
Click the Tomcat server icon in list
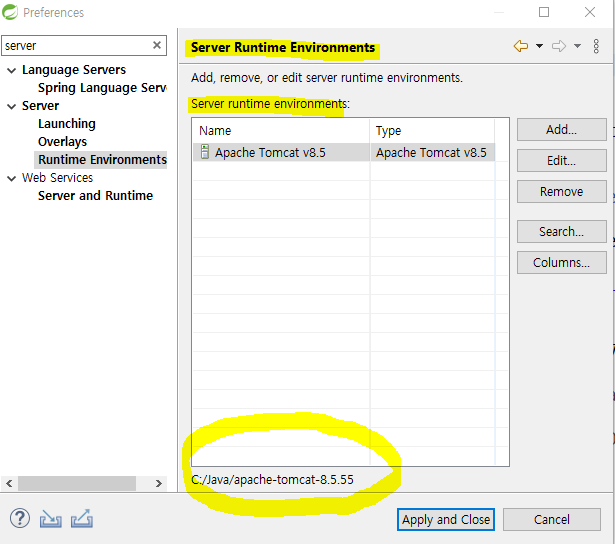pyautogui.click(x=204, y=152)
